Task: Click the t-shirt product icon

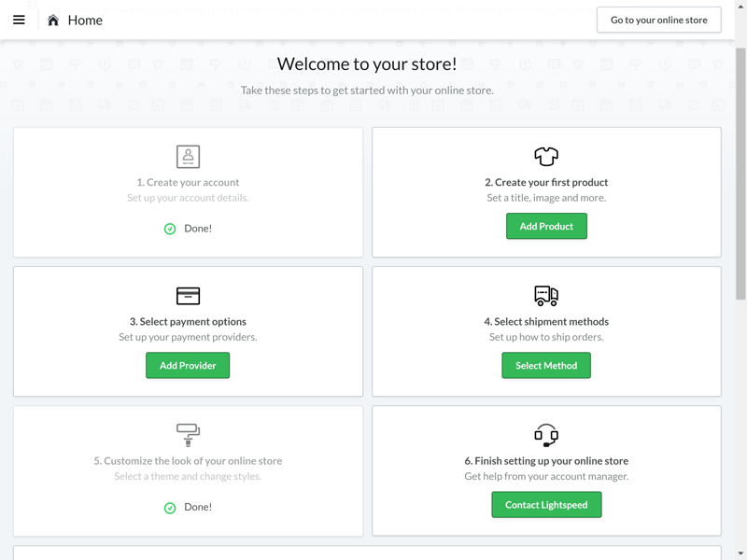Action: pos(546,156)
